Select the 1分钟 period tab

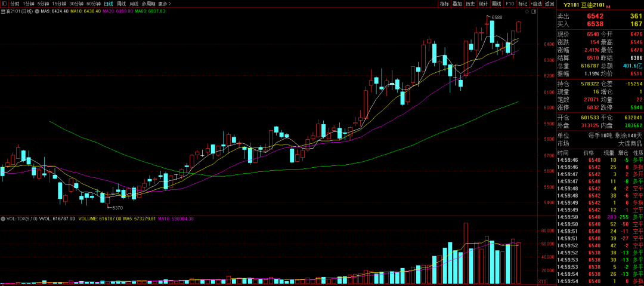29,4
